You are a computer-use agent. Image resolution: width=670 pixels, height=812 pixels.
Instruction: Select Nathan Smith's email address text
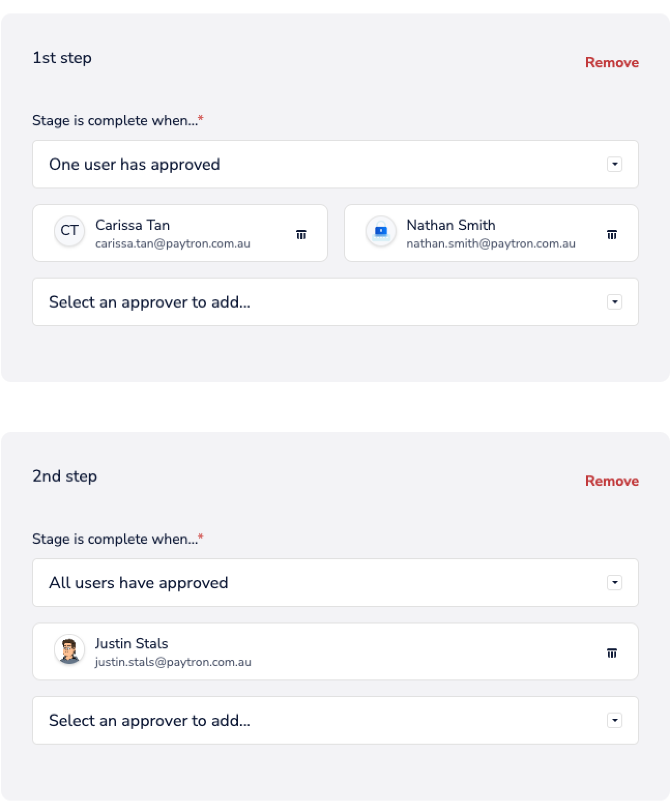[490, 243]
